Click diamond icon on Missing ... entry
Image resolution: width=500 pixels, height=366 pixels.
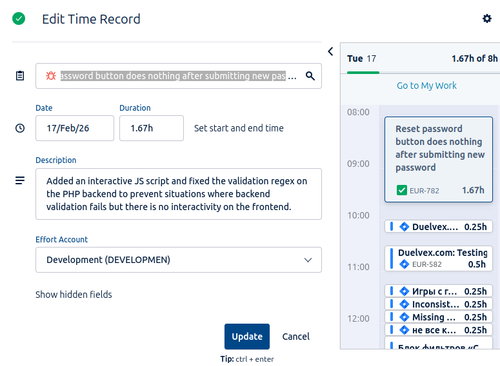(x=404, y=317)
